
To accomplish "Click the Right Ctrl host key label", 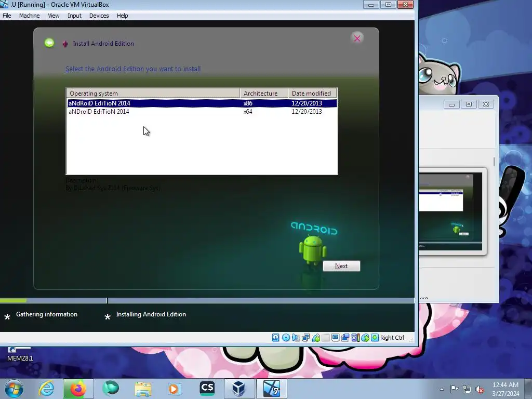I will click(x=392, y=338).
